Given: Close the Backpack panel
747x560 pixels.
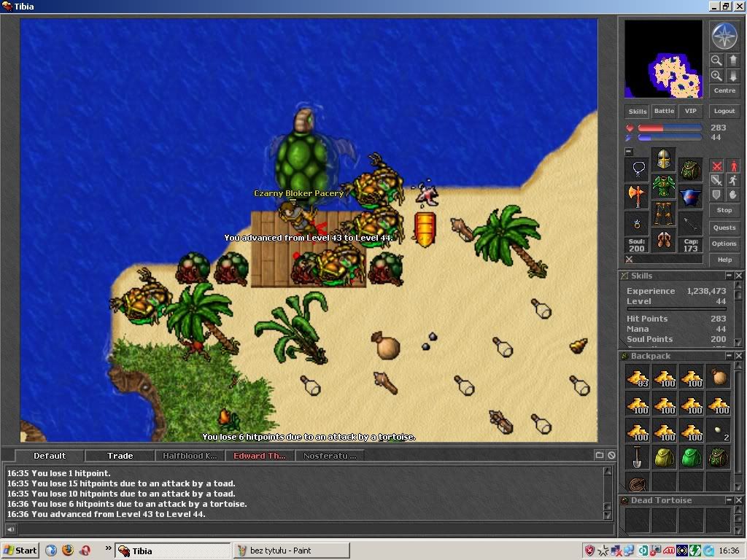Looking at the screenshot, I should tap(738, 356).
